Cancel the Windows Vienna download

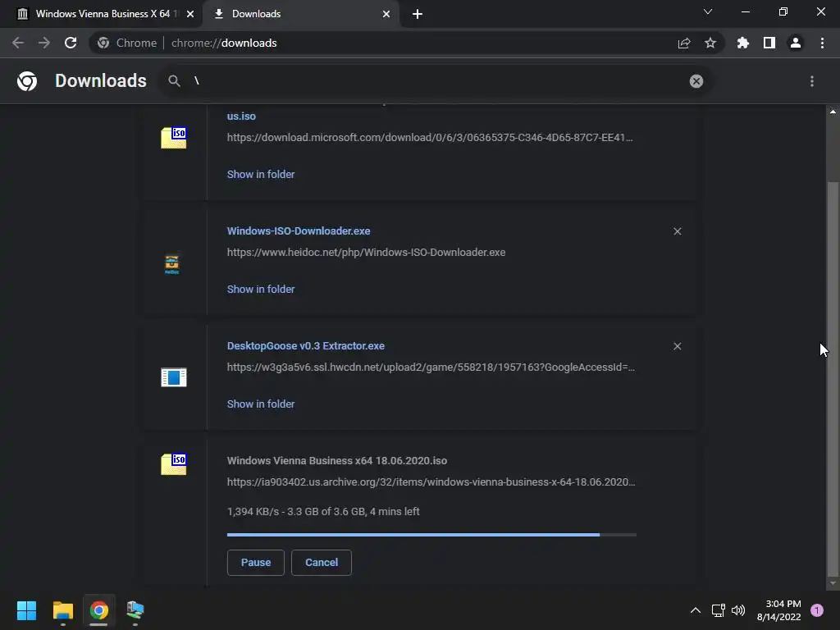[x=322, y=563]
